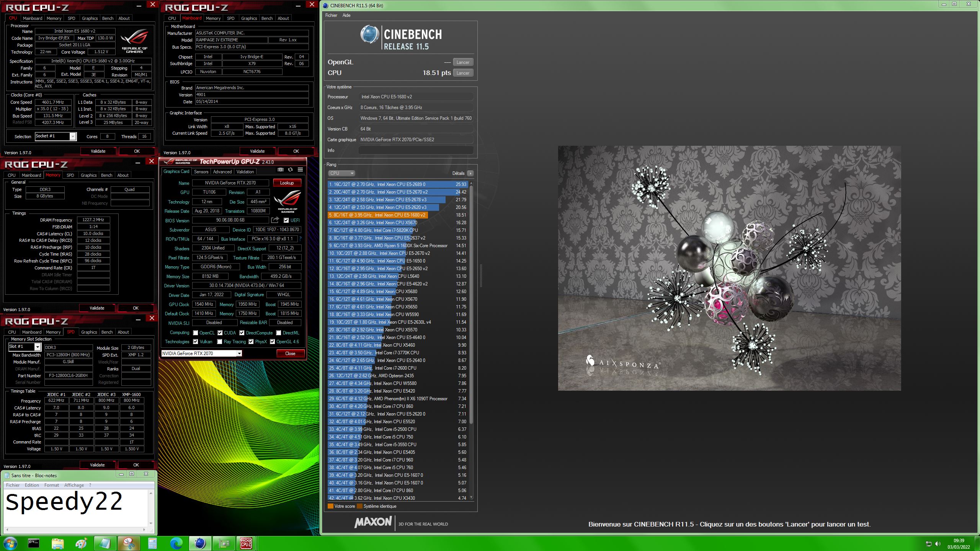This screenshot has width=980, height=551.
Task: Open Command Prompt from taskbar
Action: point(34,543)
